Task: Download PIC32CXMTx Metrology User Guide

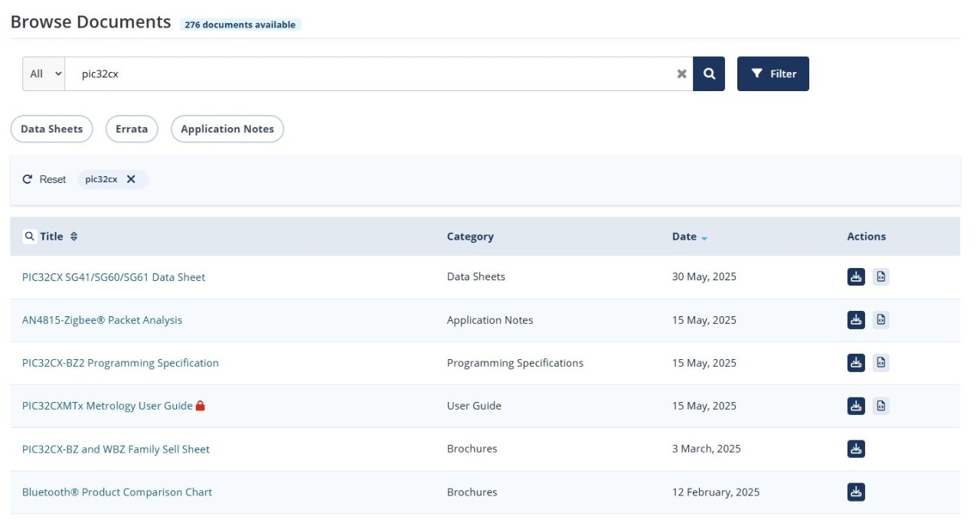Action: click(856, 405)
